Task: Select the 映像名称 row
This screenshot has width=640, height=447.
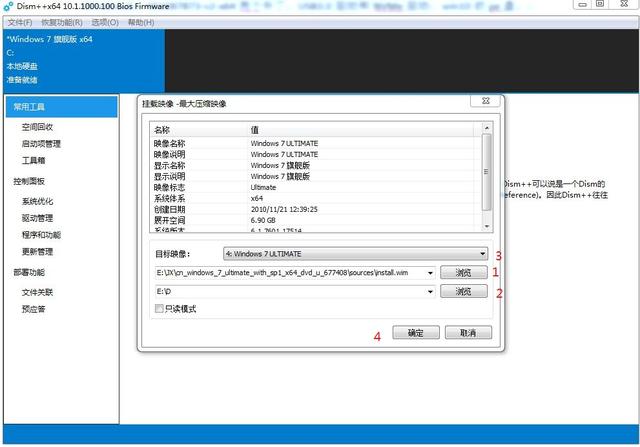Action: 316,143
